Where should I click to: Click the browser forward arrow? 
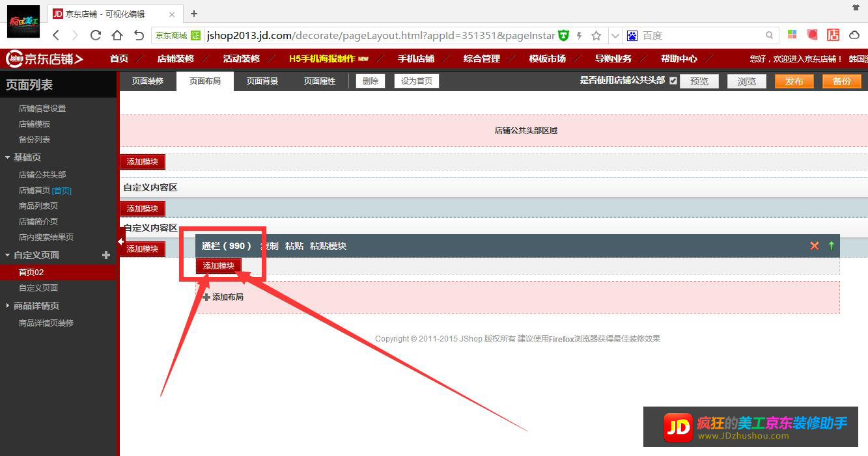75,36
